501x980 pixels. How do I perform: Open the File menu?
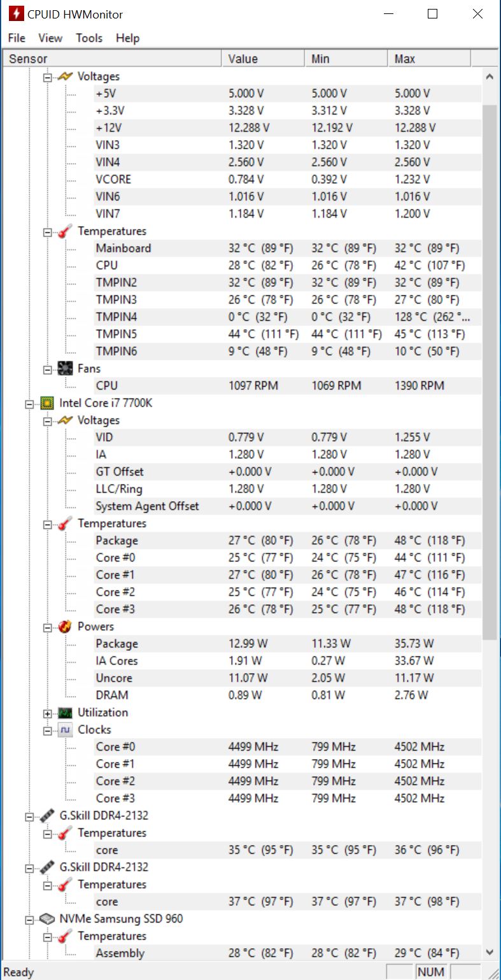tap(17, 38)
